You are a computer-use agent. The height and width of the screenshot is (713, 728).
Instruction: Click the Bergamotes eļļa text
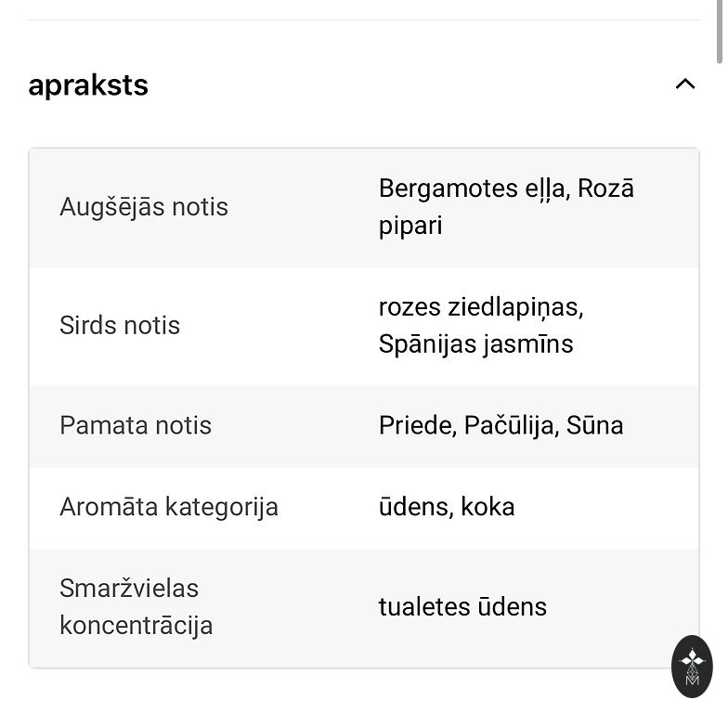(474, 188)
